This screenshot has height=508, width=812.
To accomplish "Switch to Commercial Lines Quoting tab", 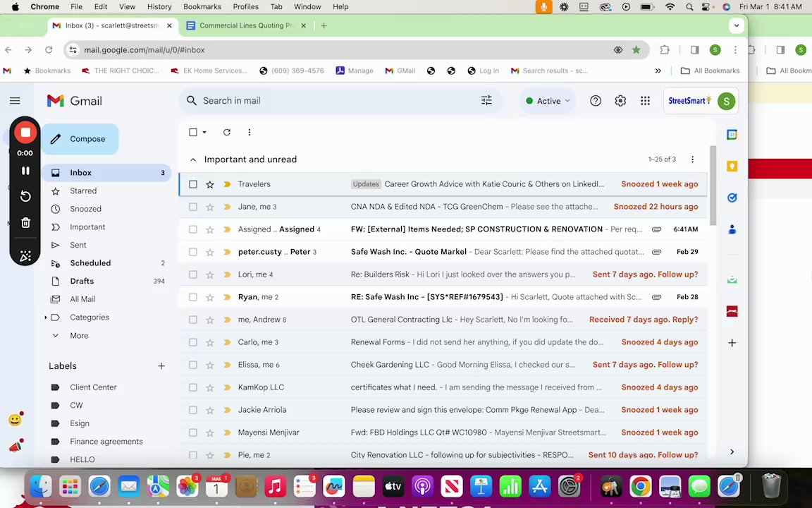I will click(x=246, y=25).
